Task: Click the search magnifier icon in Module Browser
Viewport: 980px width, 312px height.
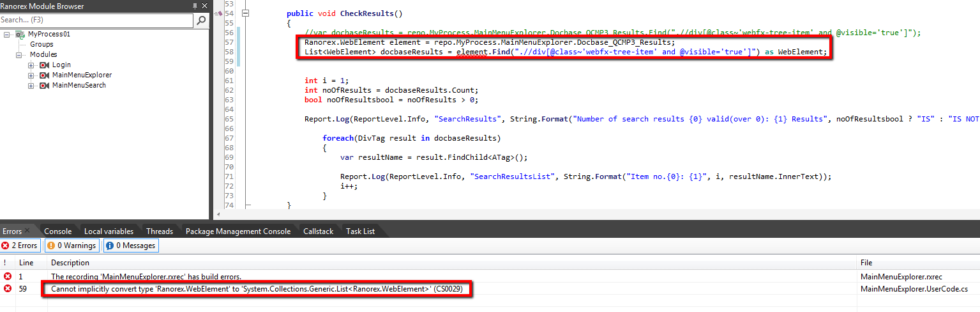Action: [201, 20]
